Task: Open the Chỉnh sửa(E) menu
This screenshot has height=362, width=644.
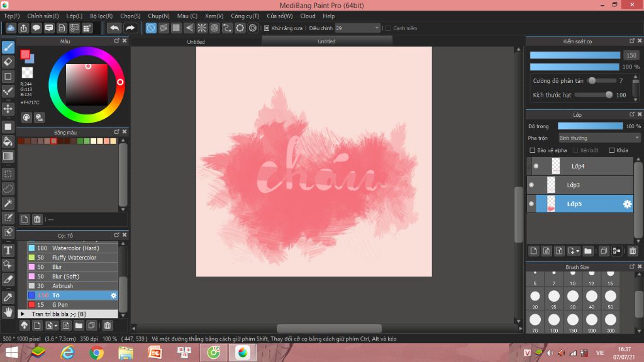Action: [43, 16]
